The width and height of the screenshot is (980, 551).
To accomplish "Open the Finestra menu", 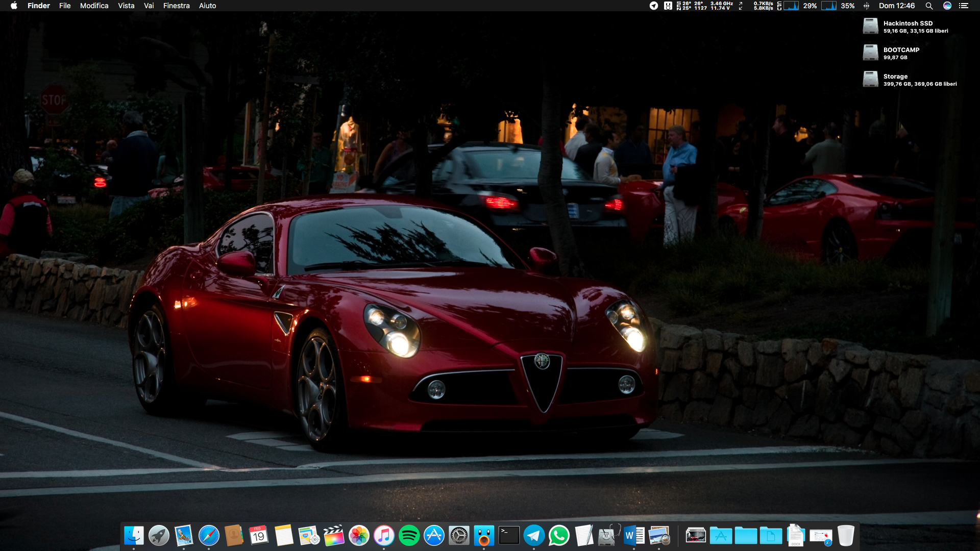I will (177, 6).
